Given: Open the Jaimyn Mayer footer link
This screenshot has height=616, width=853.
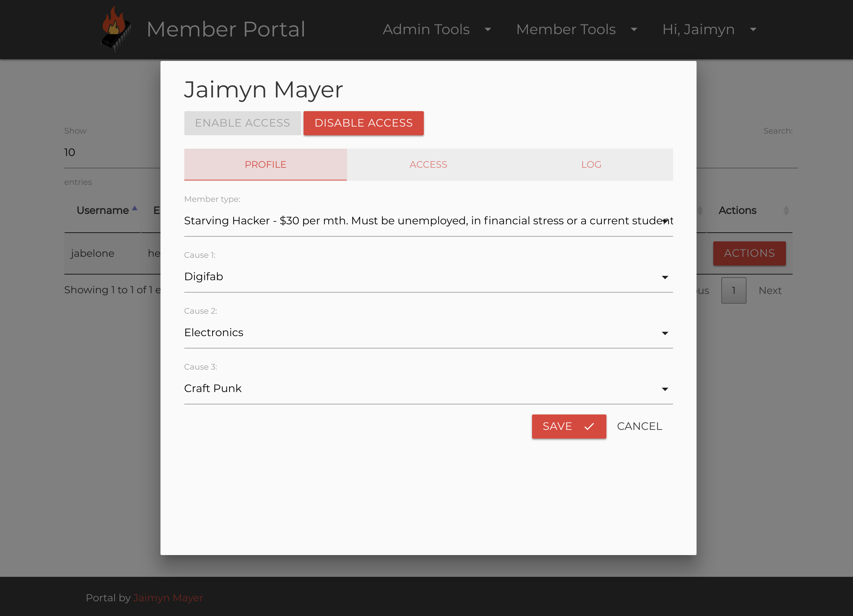Looking at the screenshot, I should coord(168,598).
